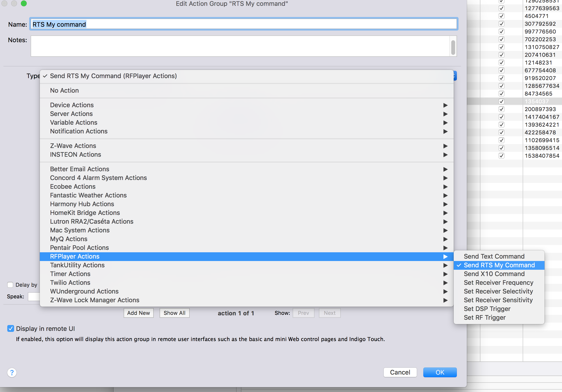Toggle checkbox for row 702202253

coord(502,39)
